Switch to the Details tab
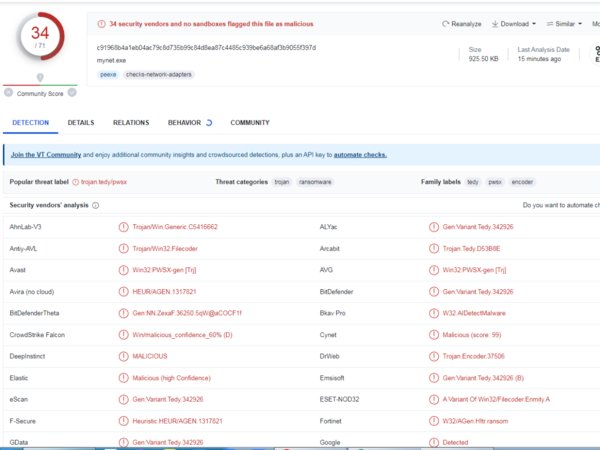This screenshot has height=450, width=600. (81, 123)
